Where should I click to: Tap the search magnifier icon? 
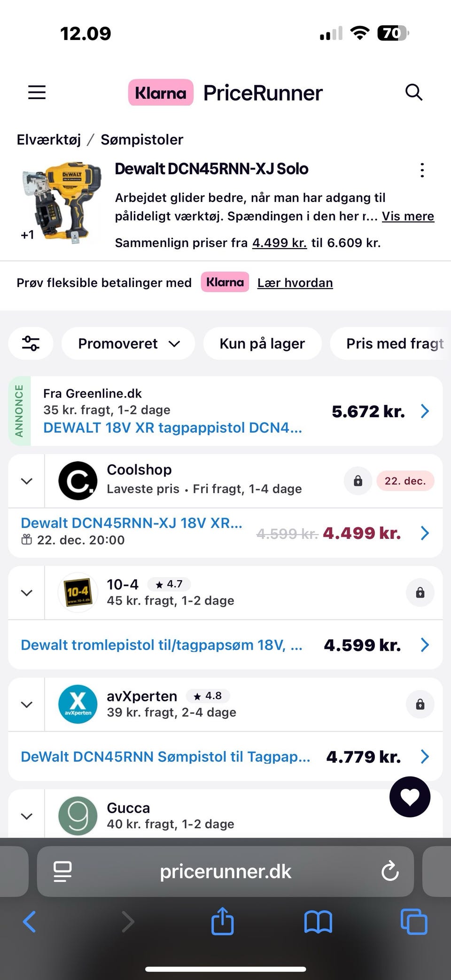pos(413,92)
